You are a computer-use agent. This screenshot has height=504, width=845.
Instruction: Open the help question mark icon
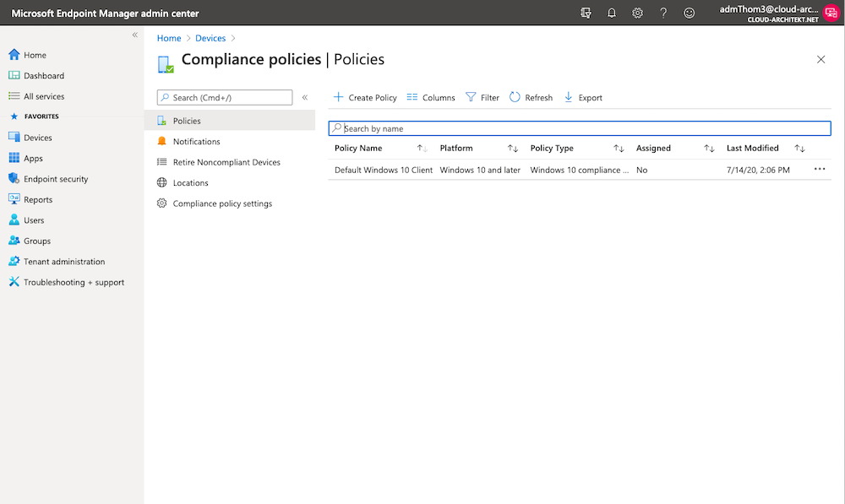663,13
